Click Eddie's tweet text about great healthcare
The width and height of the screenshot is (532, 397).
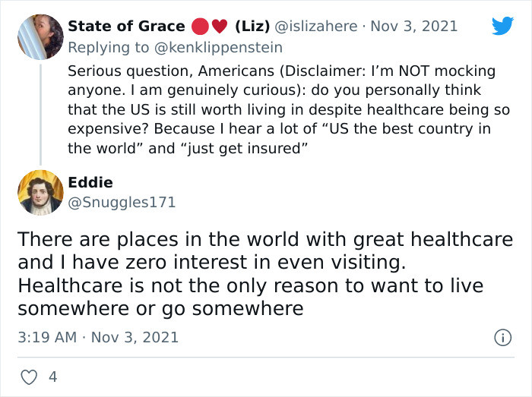(265, 274)
